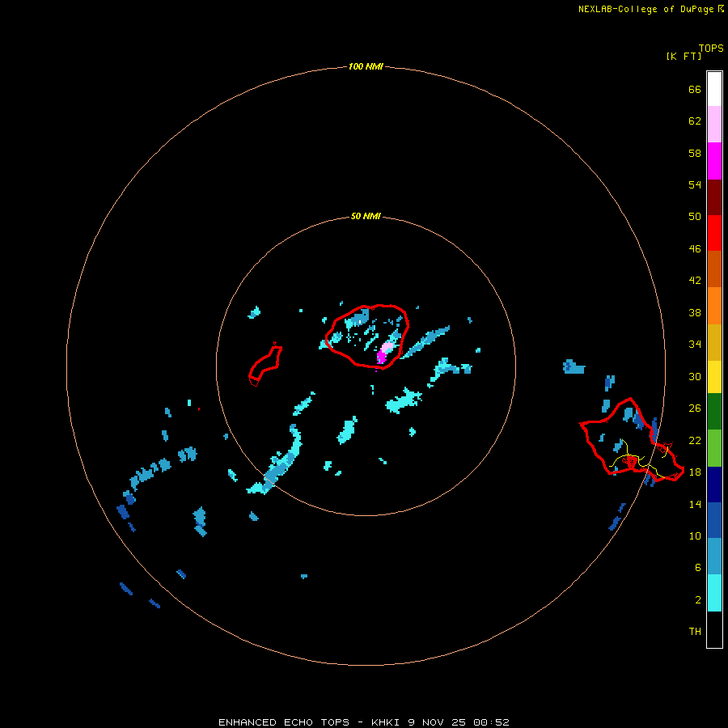Select the orange 38 kft legend swatch
This screenshot has height=728, width=728.
[714, 306]
